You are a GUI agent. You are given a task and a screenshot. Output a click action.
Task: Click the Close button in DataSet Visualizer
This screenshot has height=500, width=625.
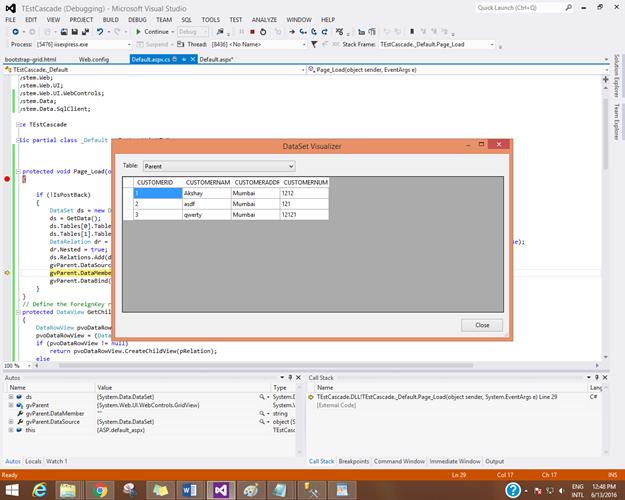coord(482,325)
